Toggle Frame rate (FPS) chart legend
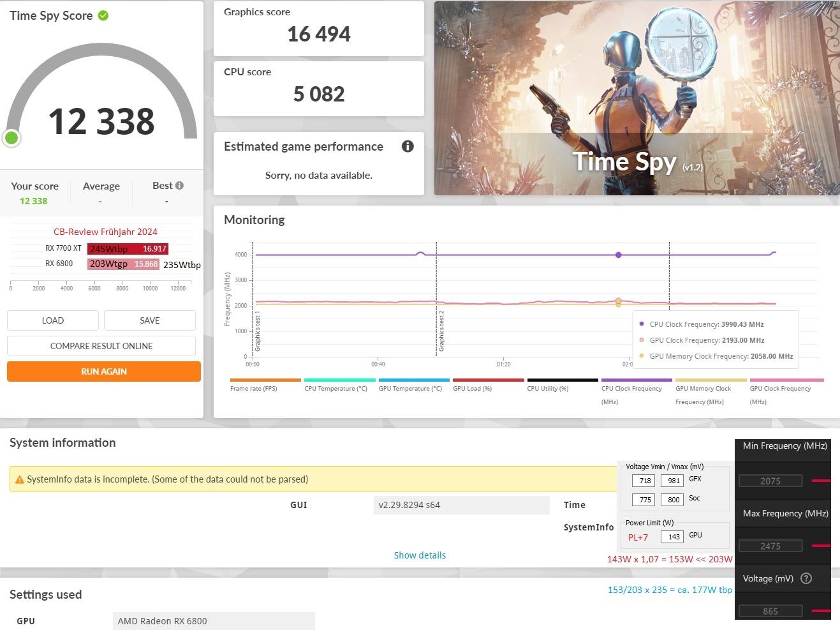The image size is (840, 630). (x=265, y=385)
